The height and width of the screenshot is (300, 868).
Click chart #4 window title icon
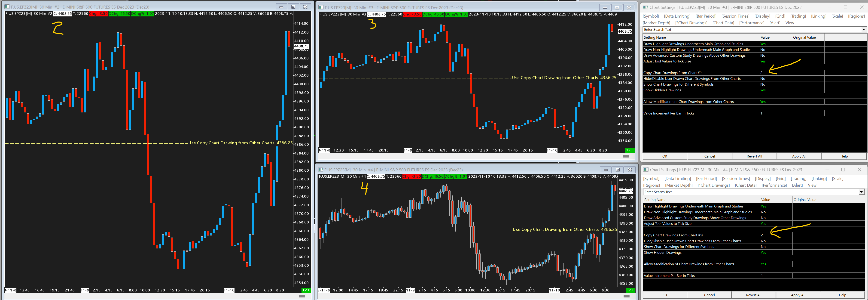click(x=320, y=170)
